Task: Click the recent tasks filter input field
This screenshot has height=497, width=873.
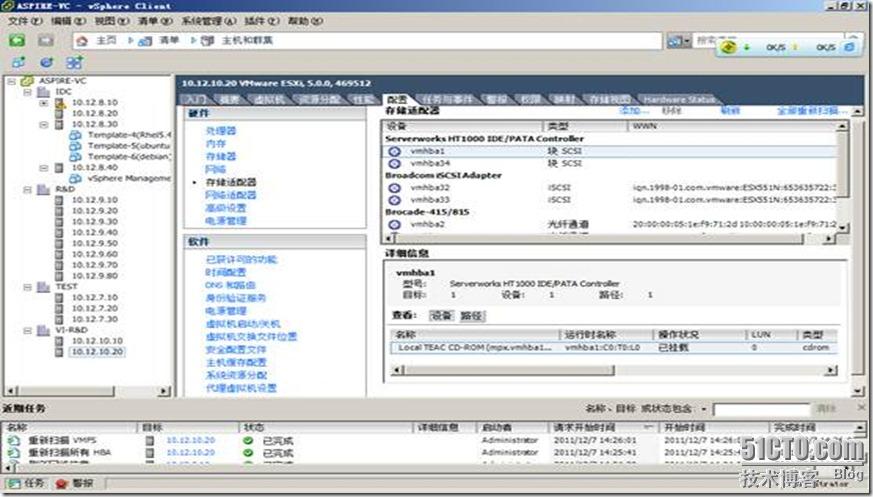Action: [761, 410]
